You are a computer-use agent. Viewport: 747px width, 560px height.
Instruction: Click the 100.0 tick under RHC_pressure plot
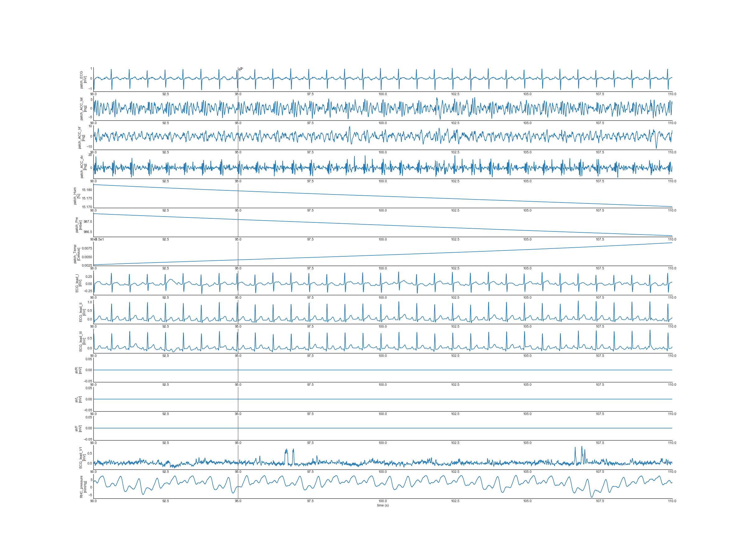click(x=383, y=501)
